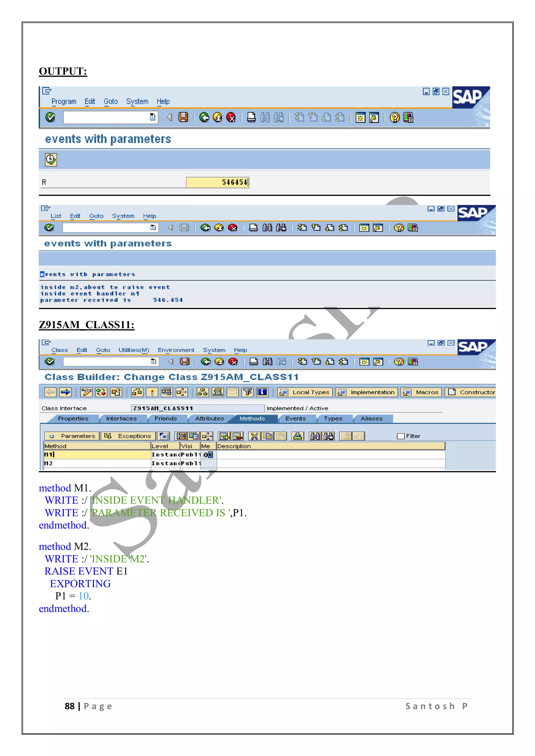Click the Constructor button
Viewport: 535px width, 756px height.
click(470, 392)
